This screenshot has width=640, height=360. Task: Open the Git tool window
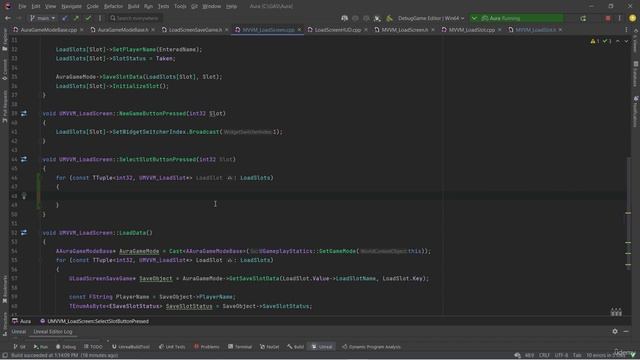[19, 347]
